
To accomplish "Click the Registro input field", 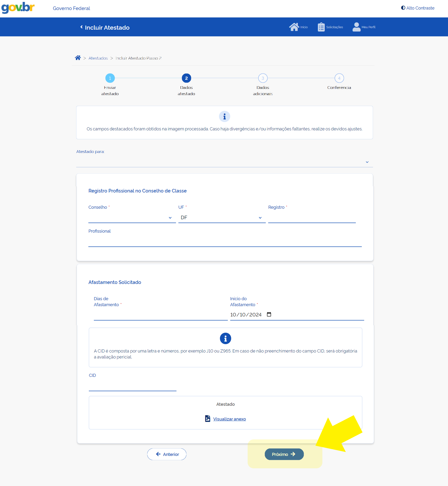I will point(311,217).
